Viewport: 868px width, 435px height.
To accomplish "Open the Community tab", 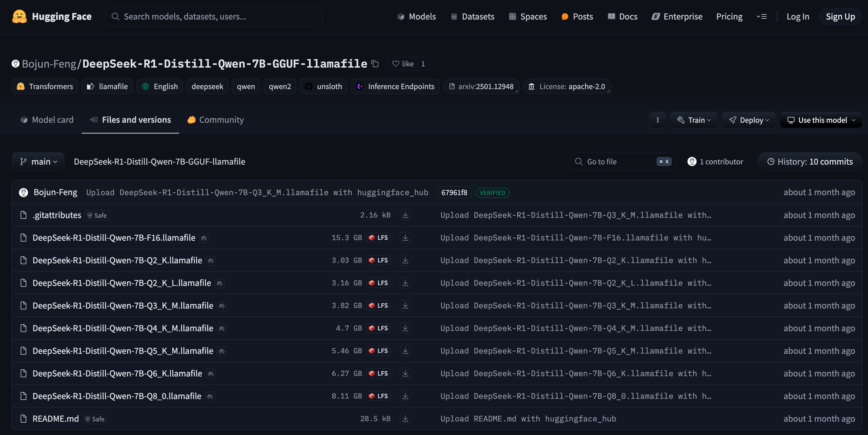I will [215, 120].
